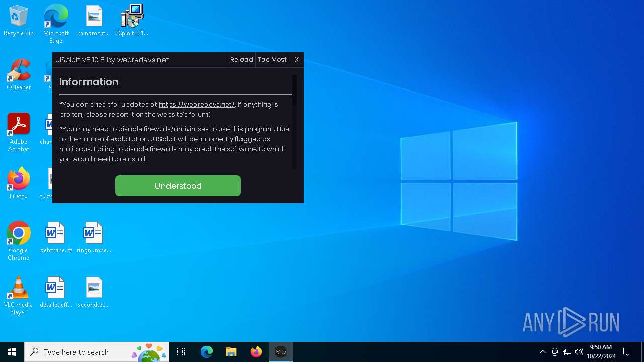Open the wearedevs.net updates link
644x362 pixels.
pyautogui.click(x=197, y=104)
